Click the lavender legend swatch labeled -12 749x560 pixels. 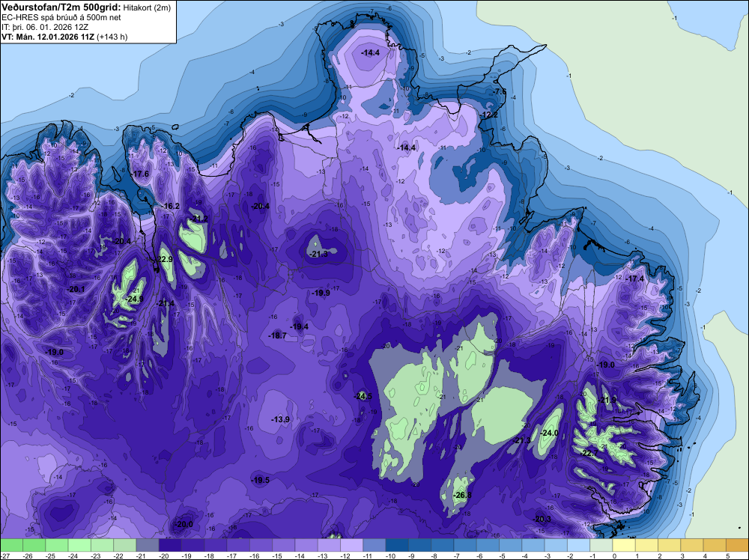coord(351,545)
